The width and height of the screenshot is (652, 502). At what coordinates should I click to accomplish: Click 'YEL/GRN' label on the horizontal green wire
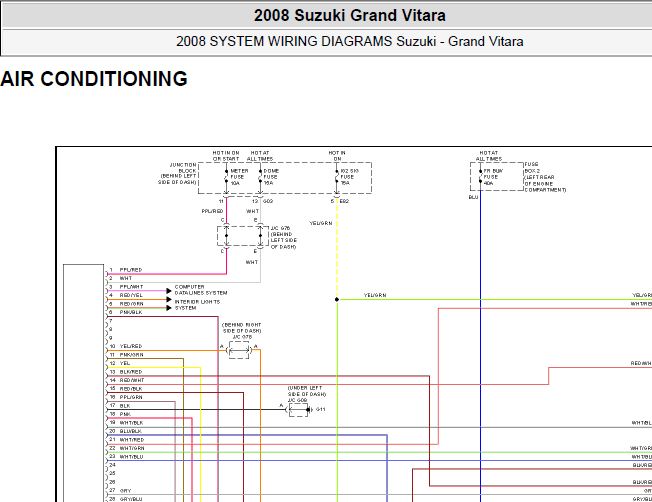[375, 295]
